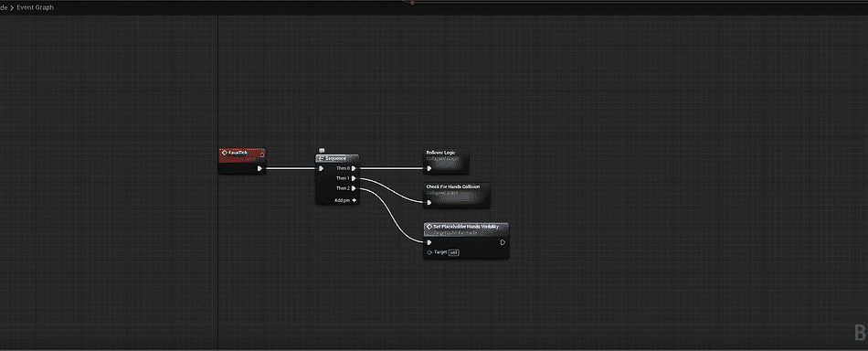Screen dimensions: 868x351
Task: Click the Then 0 output pin
Action: (x=354, y=168)
